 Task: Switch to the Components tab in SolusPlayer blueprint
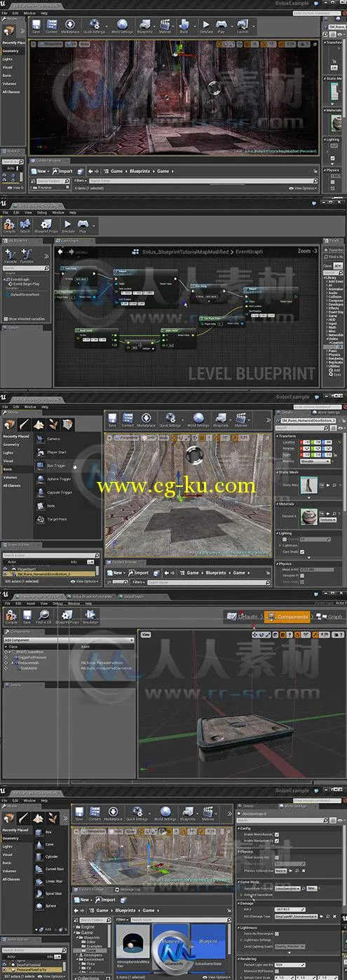click(x=287, y=616)
